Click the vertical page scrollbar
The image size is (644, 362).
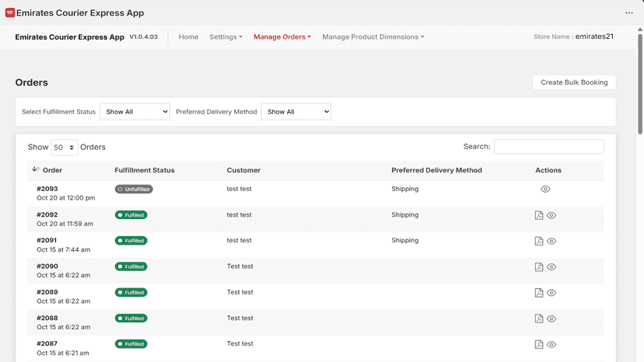[640, 84]
